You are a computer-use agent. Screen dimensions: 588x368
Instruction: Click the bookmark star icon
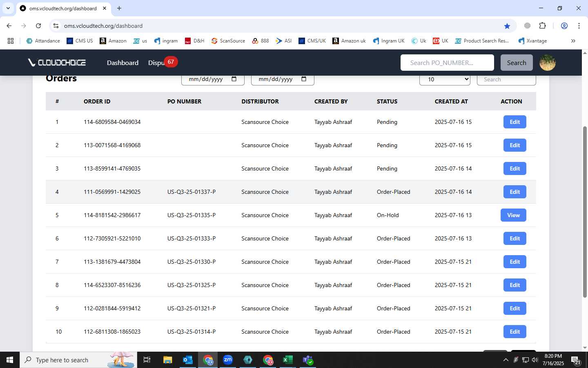coord(507,26)
